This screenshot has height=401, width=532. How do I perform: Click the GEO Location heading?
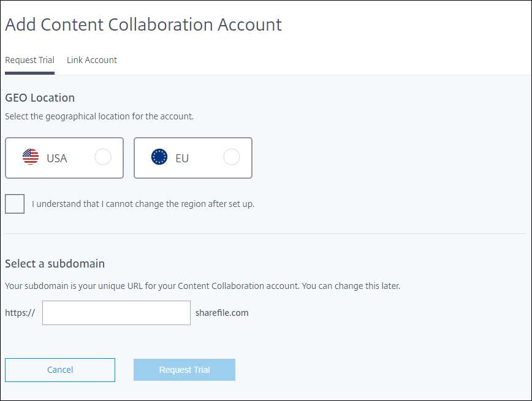tap(40, 97)
